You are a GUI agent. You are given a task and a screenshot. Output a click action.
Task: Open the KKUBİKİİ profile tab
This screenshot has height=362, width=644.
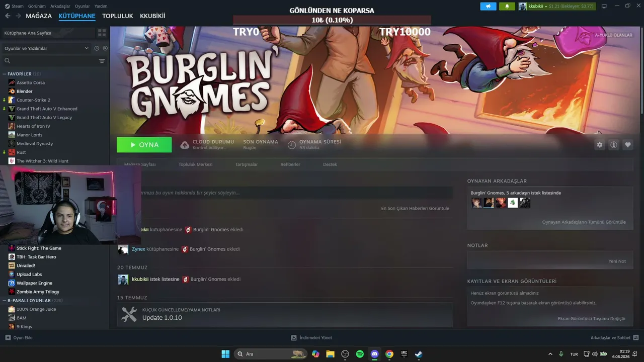[152, 16]
